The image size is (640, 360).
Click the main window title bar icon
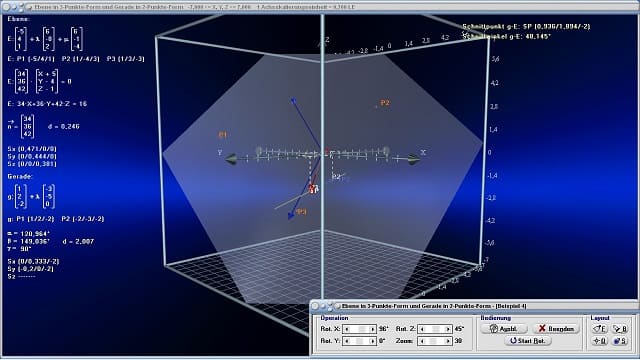point(29,7)
